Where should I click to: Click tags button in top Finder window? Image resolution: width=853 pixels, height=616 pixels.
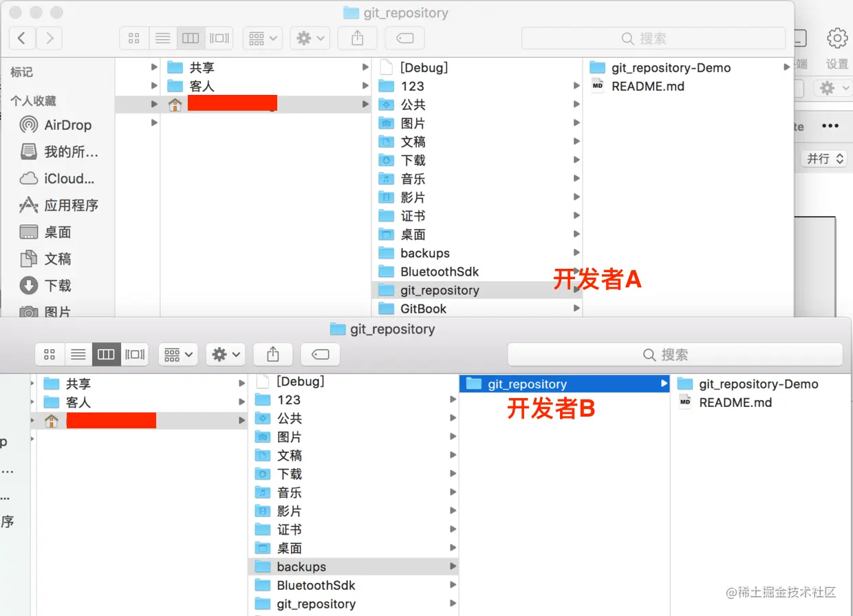point(404,38)
